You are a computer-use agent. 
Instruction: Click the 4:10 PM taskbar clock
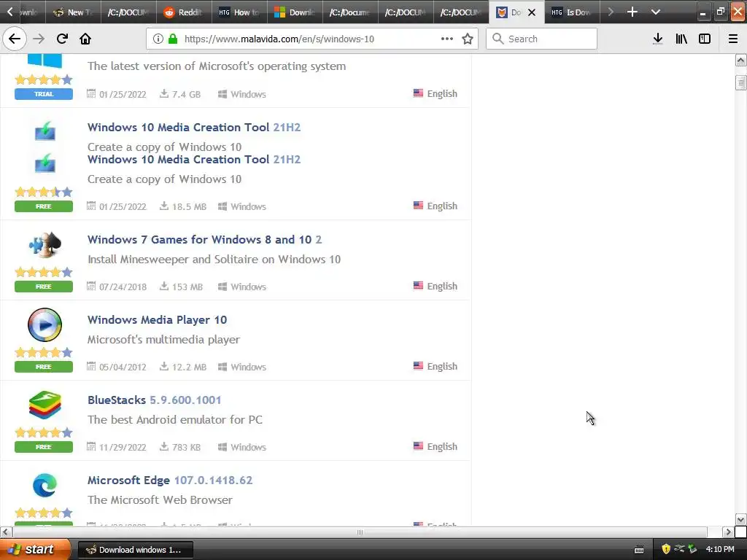720,549
